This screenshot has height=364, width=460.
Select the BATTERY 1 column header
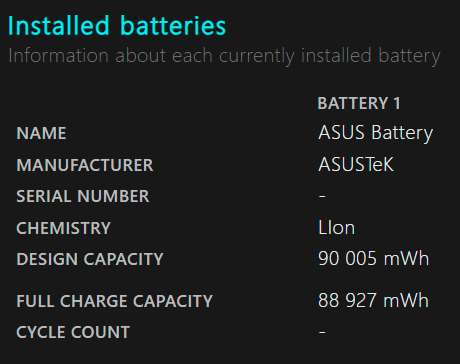click(359, 103)
